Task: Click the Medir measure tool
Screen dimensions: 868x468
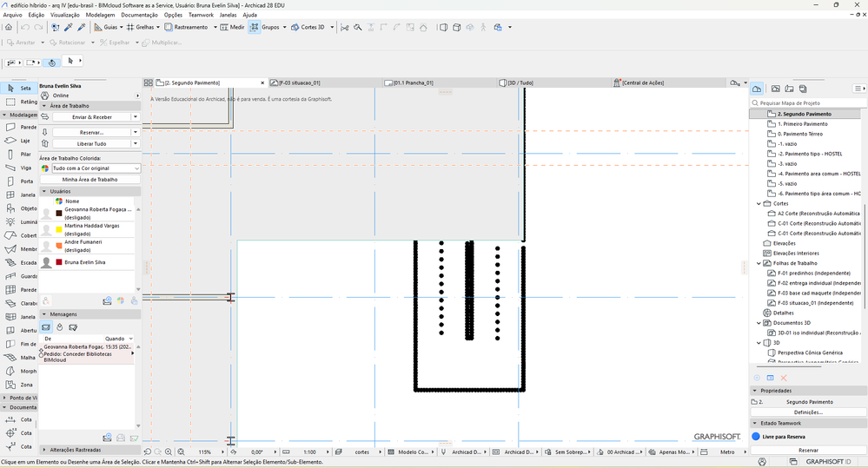Action: click(x=232, y=27)
